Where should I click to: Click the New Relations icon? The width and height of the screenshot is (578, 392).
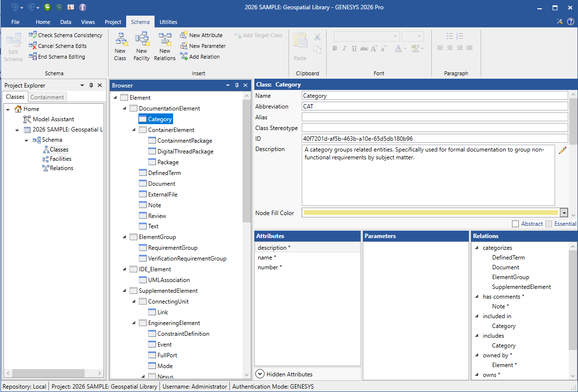[165, 47]
